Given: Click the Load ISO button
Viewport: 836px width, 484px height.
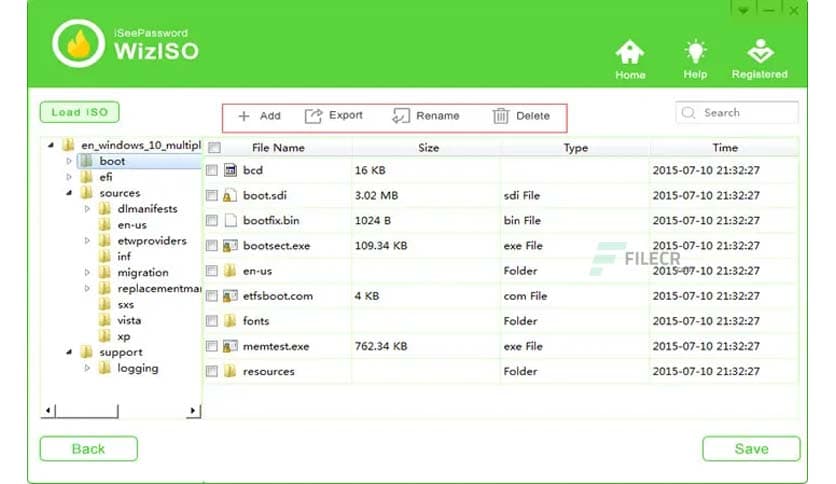Looking at the screenshot, I should click(x=79, y=112).
